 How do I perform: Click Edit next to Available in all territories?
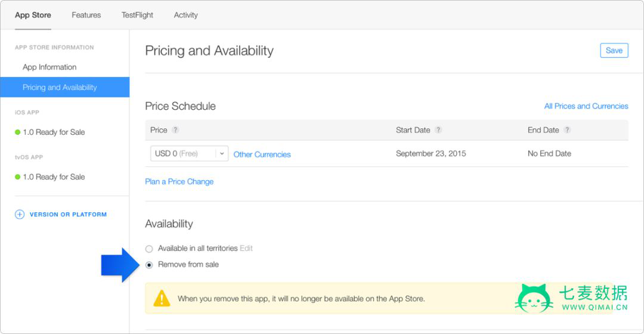(246, 248)
